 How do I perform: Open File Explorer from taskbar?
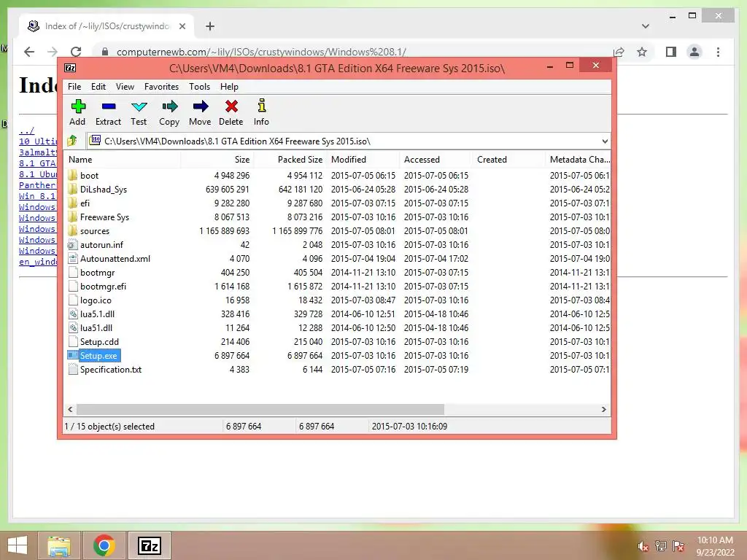(58, 545)
